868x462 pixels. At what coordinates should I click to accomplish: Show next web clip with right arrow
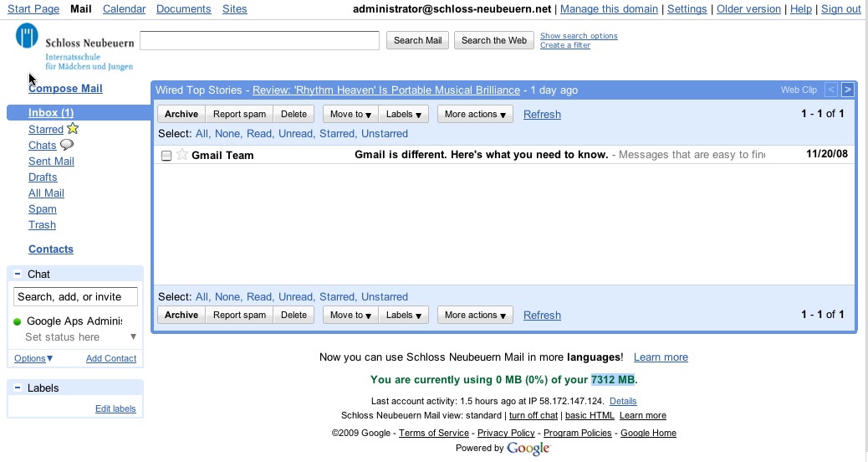pyautogui.click(x=847, y=90)
